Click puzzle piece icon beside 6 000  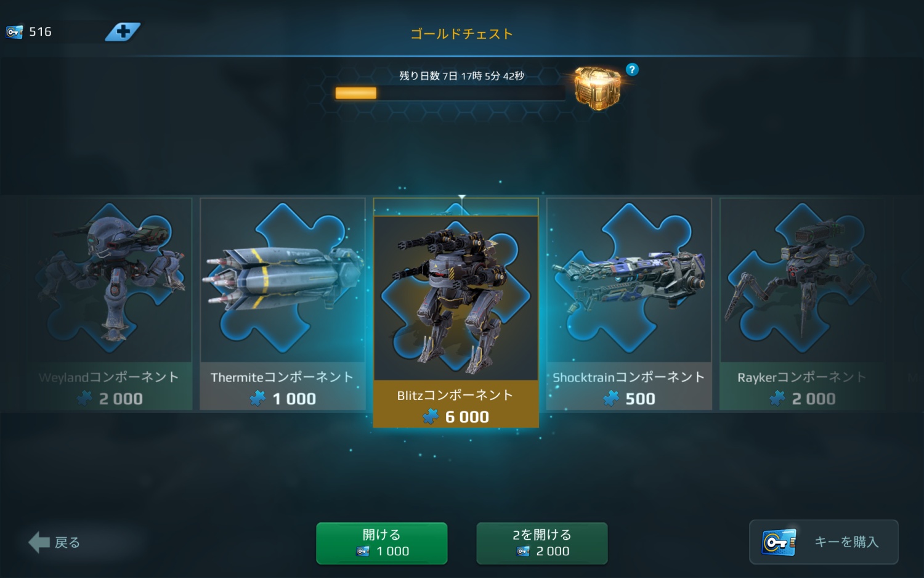(x=431, y=417)
